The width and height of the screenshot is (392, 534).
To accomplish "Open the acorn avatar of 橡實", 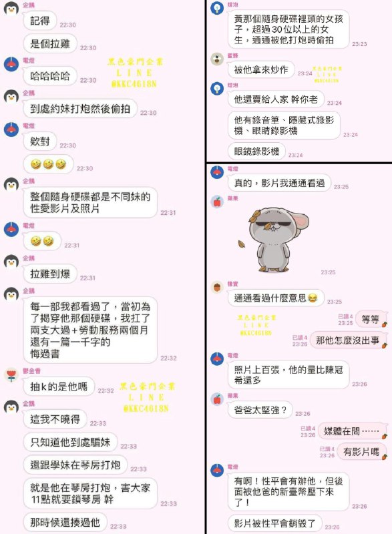I will click(x=217, y=288).
